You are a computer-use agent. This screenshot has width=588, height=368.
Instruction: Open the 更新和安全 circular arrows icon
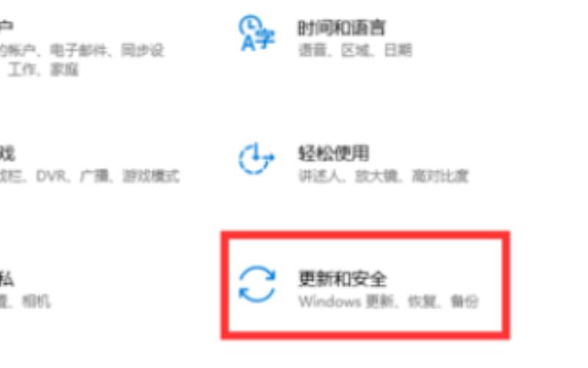coord(257,284)
